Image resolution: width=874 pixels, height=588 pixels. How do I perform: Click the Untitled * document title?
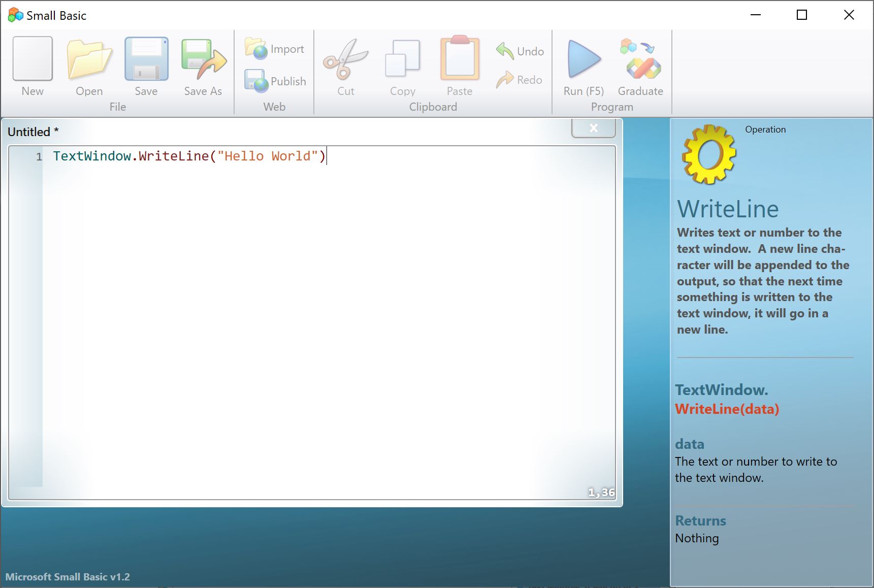pyautogui.click(x=33, y=132)
